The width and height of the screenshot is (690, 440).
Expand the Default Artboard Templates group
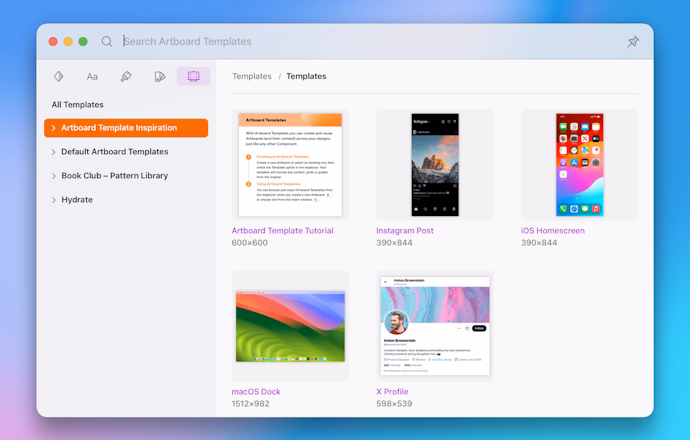pyautogui.click(x=53, y=152)
